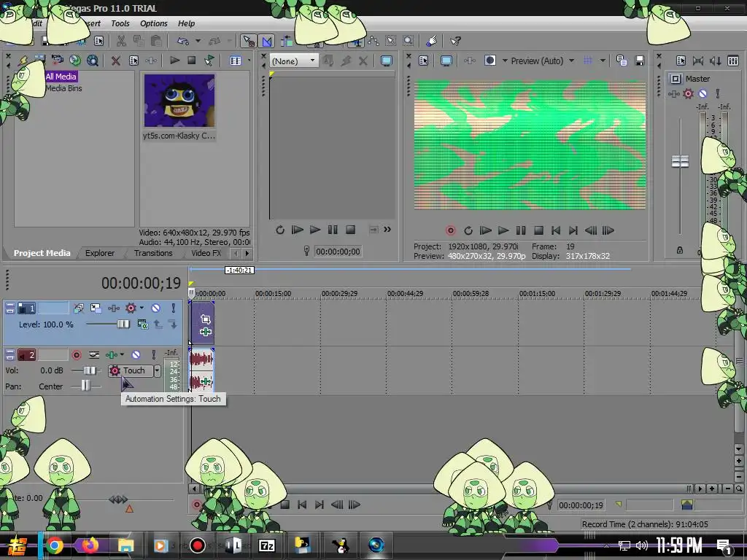747x560 pixels.
Task: Adjust audio track 2 Pan slider
Action: coord(85,386)
